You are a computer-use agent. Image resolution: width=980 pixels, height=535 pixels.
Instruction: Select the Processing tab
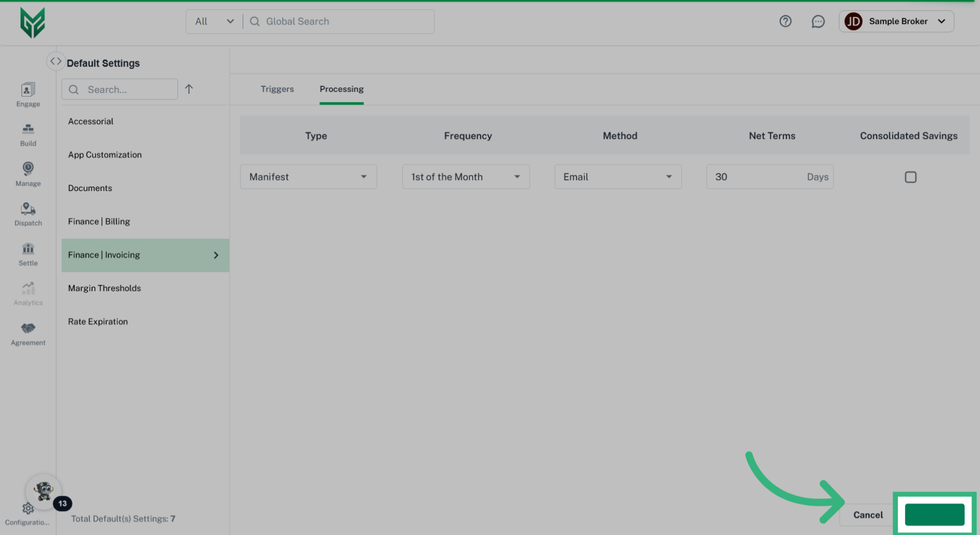(x=341, y=89)
